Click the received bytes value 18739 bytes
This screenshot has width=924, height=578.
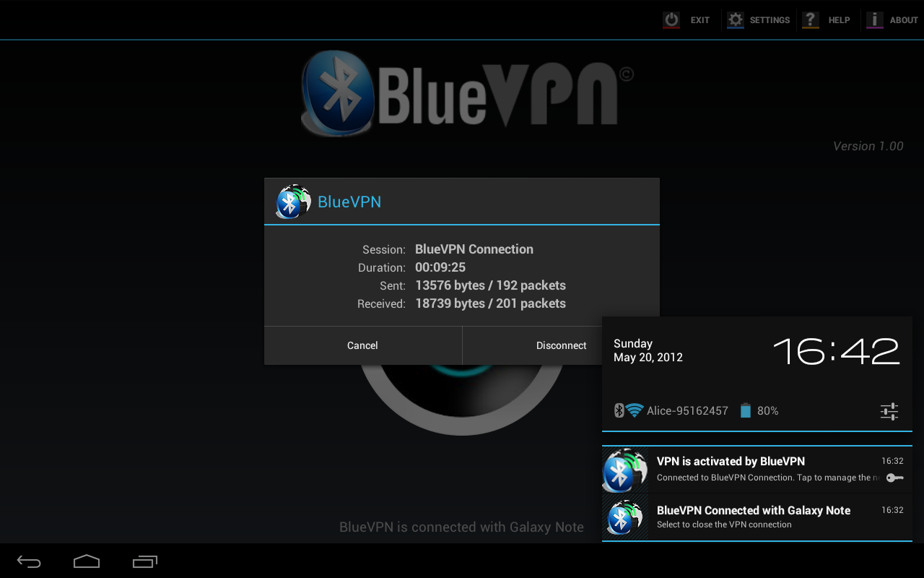(x=450, y=303)
